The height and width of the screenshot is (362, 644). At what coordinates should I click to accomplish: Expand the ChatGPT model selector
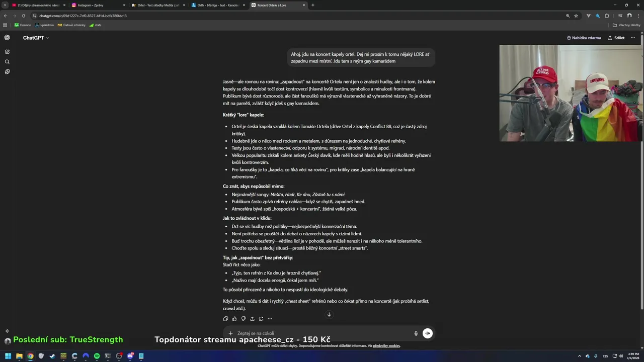pyautogui.click(x=36, y=38)
